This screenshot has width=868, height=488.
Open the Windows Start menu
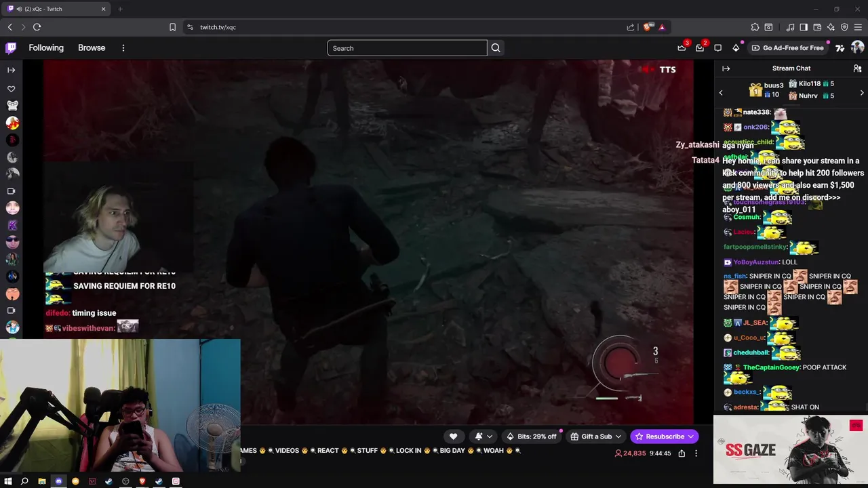[8, 481]
